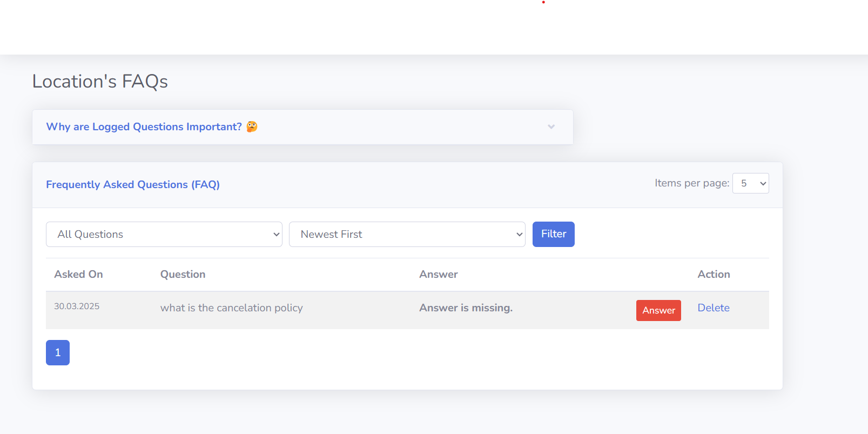
Task: Select the text what is the cancelation policy
Action: coord(232,308)
